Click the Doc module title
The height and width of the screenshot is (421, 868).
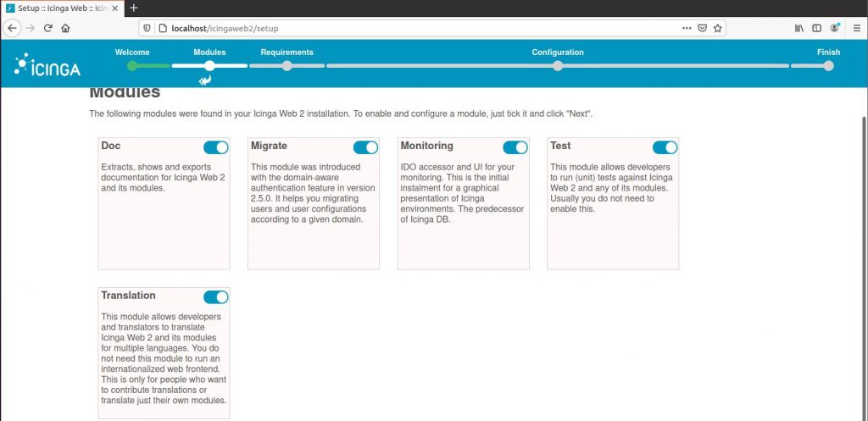click(x=111, y=146)
